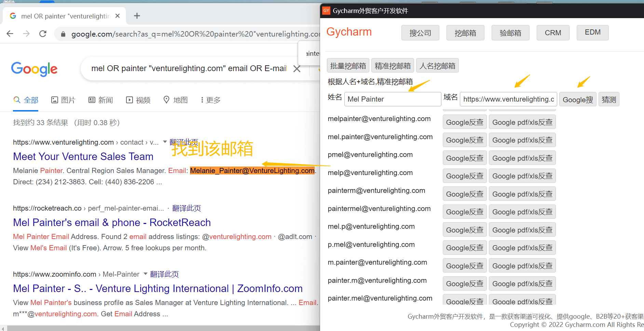Click the Google search query field
The image size is (644, 331).
[189, 68]
